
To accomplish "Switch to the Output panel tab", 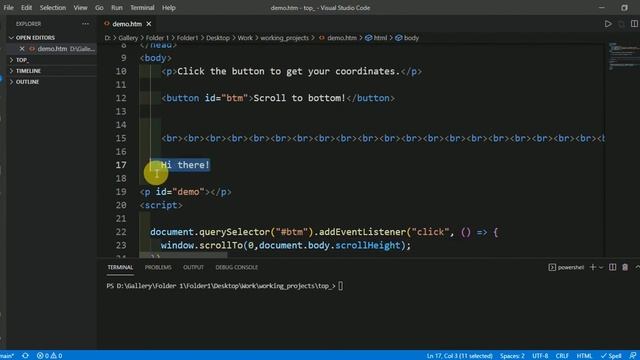I will [x=193, y=267].
